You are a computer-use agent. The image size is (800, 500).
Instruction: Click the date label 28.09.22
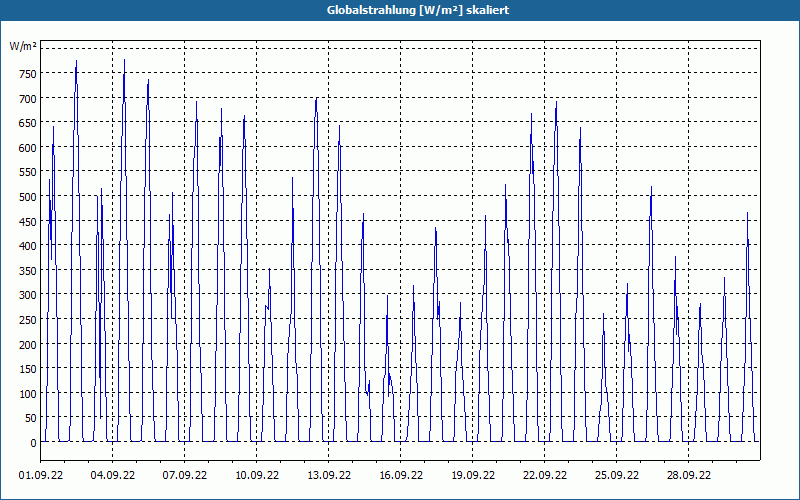(688, 475)
